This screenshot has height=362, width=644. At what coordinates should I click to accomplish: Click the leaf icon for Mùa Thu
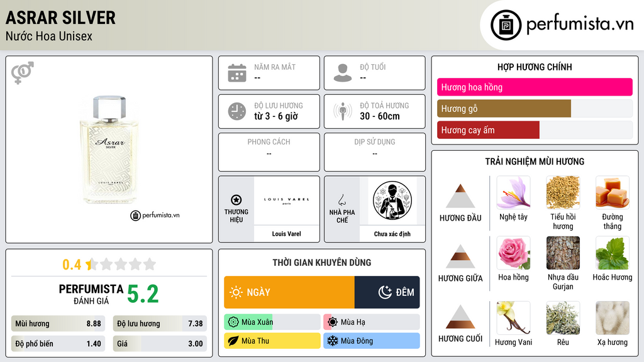tap(233, 341)
